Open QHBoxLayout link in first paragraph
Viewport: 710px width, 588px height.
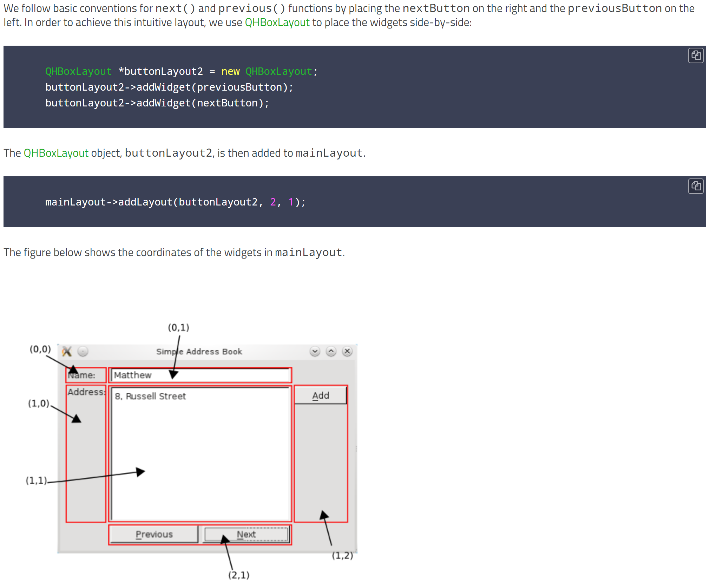277,22
